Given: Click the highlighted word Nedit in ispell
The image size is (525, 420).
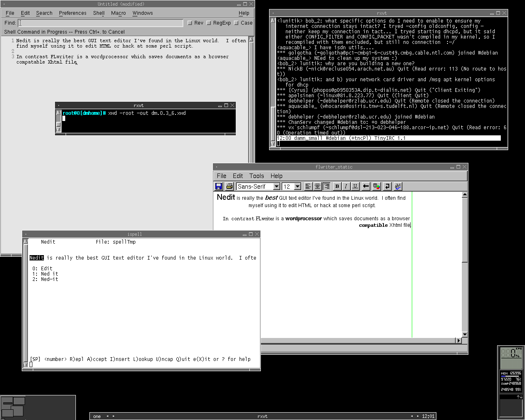Looking at the screenshot, I should click(x=37, y=258).
